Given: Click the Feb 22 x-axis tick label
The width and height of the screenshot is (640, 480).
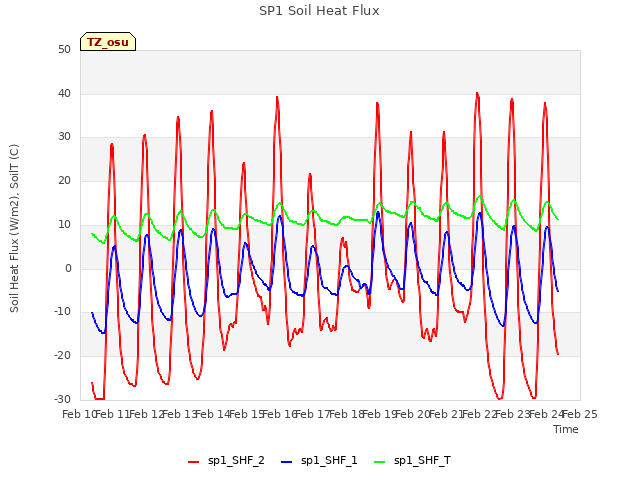Looking at the screenshot, I should tap(480, 414).
